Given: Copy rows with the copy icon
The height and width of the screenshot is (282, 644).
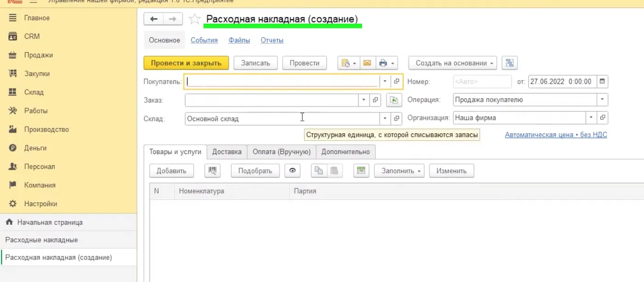Looking at the screenshot, I should click(x=318, y=170).
